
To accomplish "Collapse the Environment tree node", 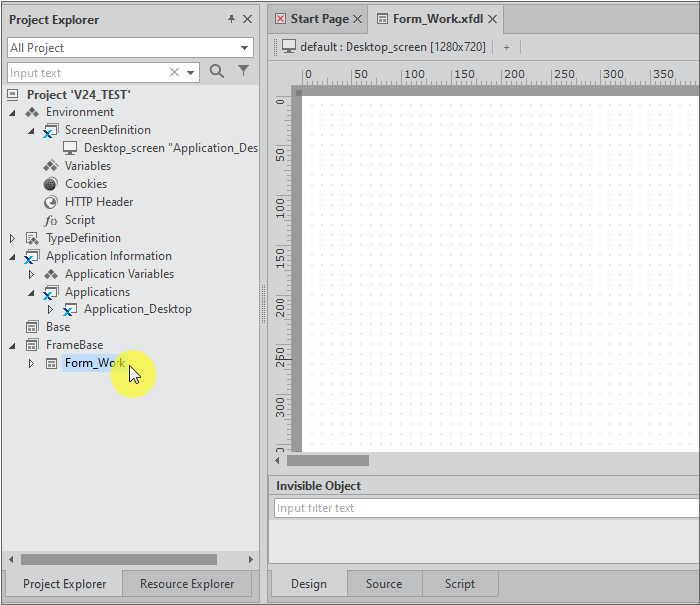I will 12,112.
